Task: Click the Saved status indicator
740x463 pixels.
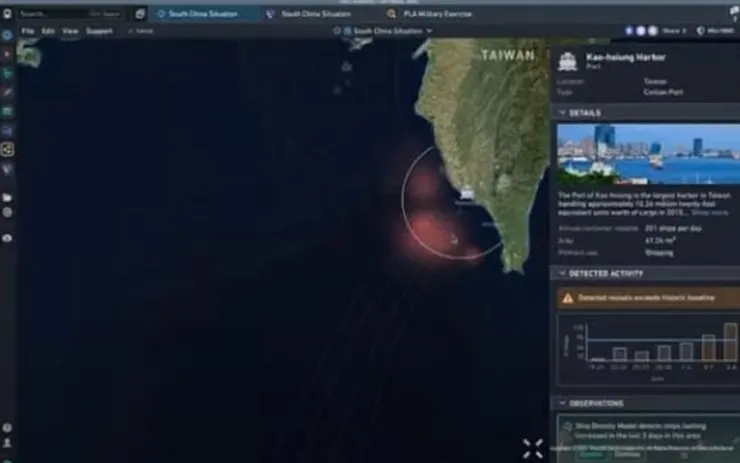Action: coord(141,31)
